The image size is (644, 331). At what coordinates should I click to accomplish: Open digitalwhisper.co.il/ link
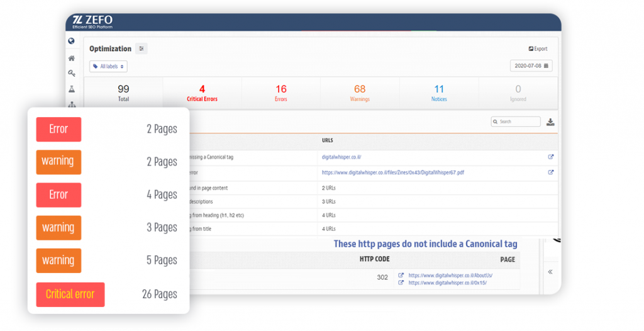[x=341, y=157]
